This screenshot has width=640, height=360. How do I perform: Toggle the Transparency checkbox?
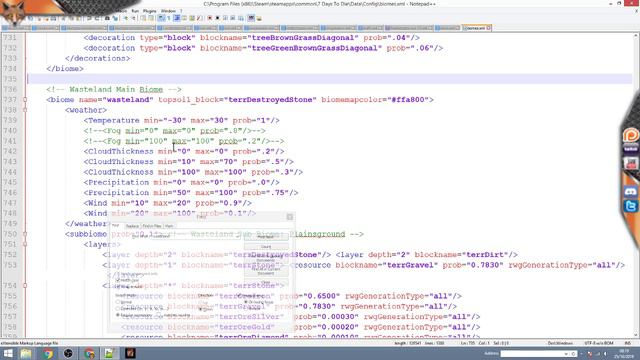click(239, 296)
